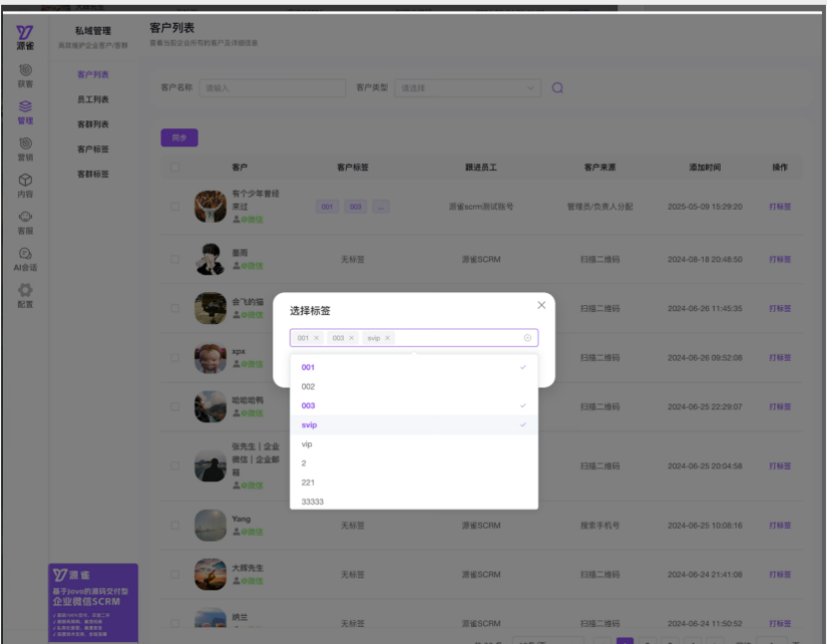Check the row for 会飞的猫
Image resolution: width=827 pixels, height=644 pixels.
175,308
